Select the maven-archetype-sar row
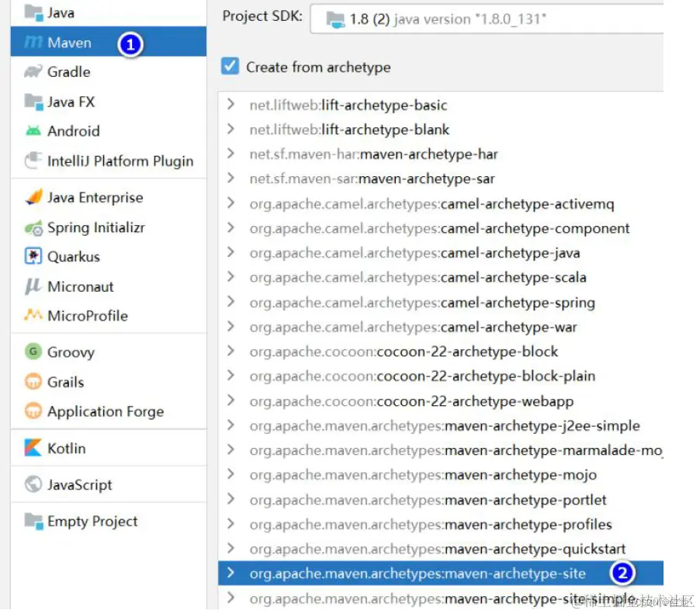This screenshot has width=700, height=614. coord(441,179)
